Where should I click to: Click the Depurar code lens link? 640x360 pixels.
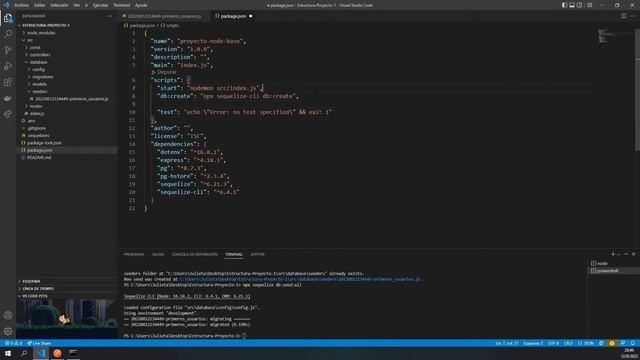164,72
